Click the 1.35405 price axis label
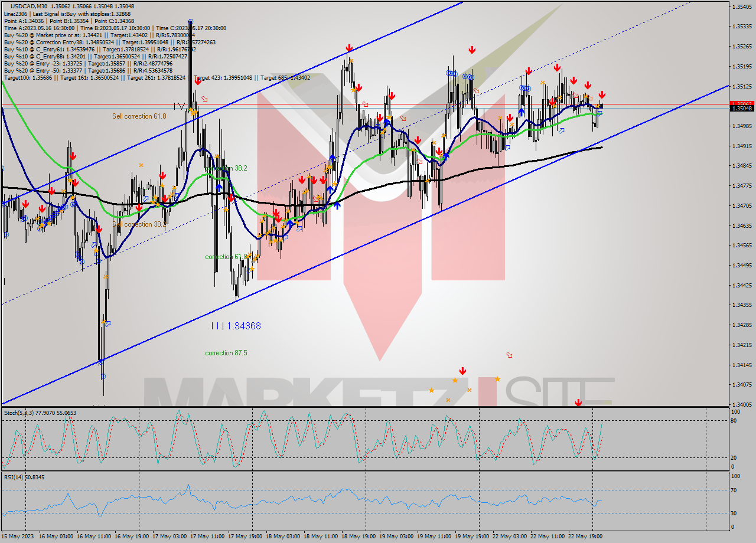 tap(742, 6)
